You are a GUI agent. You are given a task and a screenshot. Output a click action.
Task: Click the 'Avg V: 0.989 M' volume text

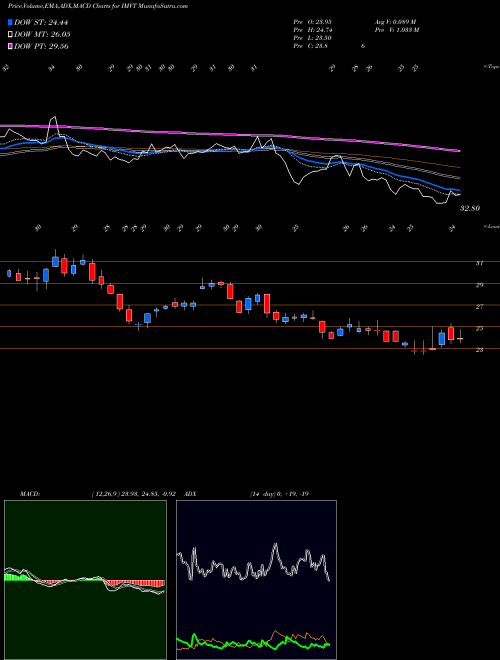click(395, 22)
